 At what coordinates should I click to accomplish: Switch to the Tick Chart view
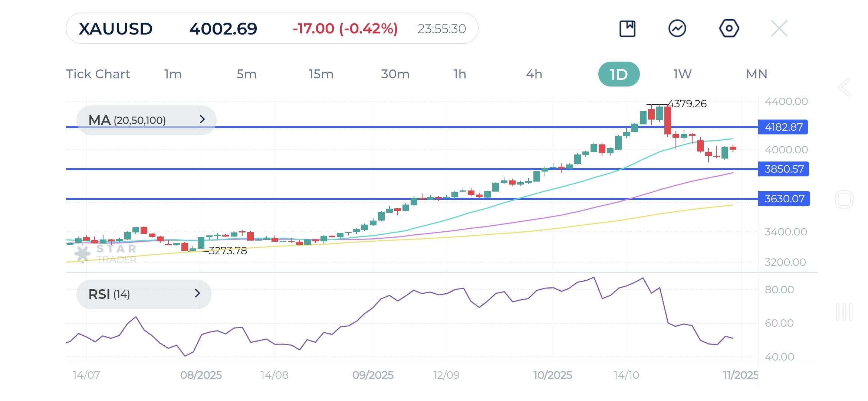tap(98, 74)
